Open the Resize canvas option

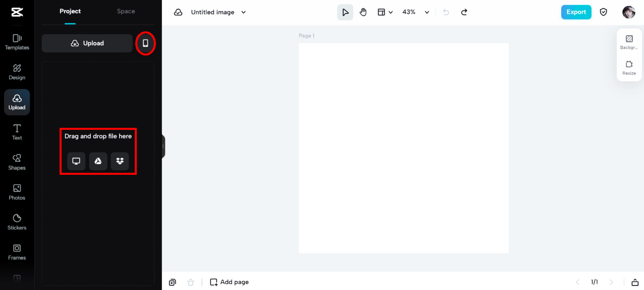(629, 68)
